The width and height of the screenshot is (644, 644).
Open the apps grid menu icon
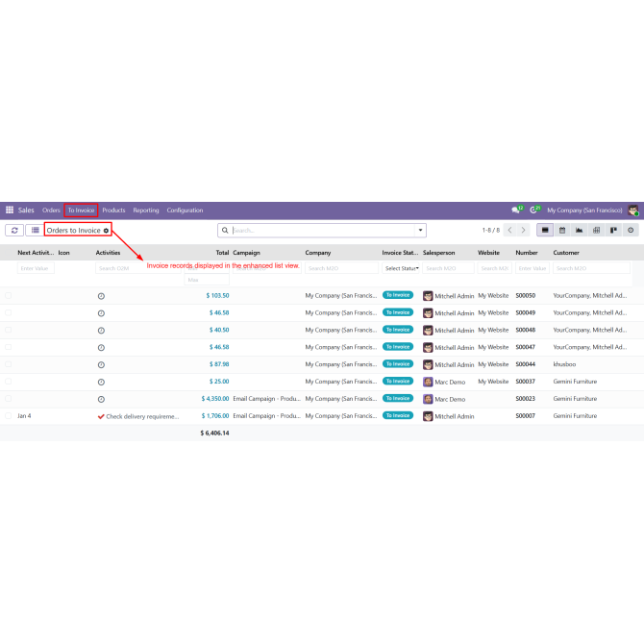point(10,210)
